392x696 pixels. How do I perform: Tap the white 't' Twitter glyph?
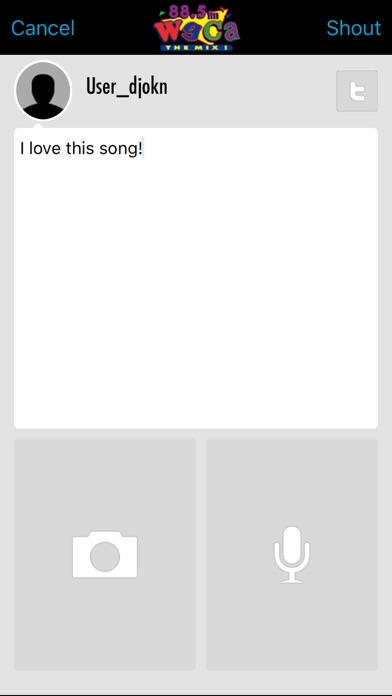click(357, 92)
